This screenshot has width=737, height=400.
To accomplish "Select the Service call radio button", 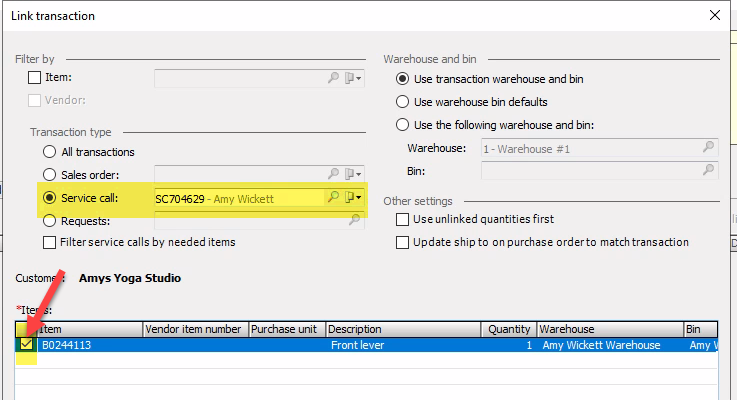I will [x=49, y=198].
